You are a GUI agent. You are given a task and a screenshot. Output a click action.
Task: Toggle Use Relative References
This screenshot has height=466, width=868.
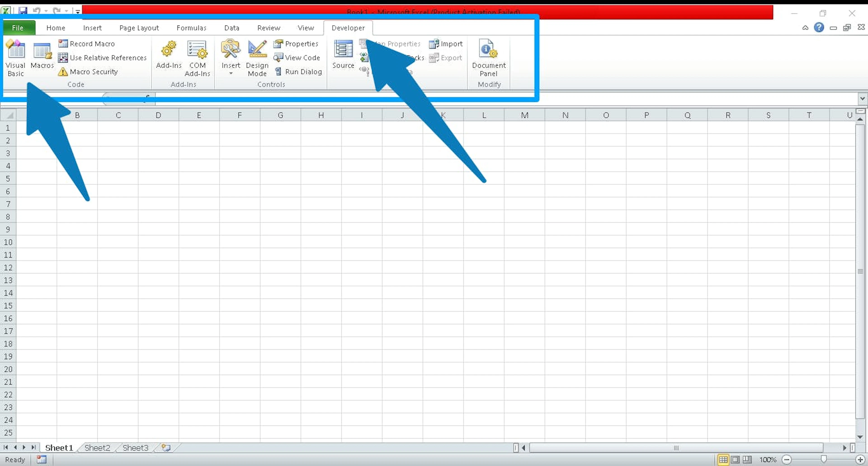pyautogui.click(x=102, y=58)
